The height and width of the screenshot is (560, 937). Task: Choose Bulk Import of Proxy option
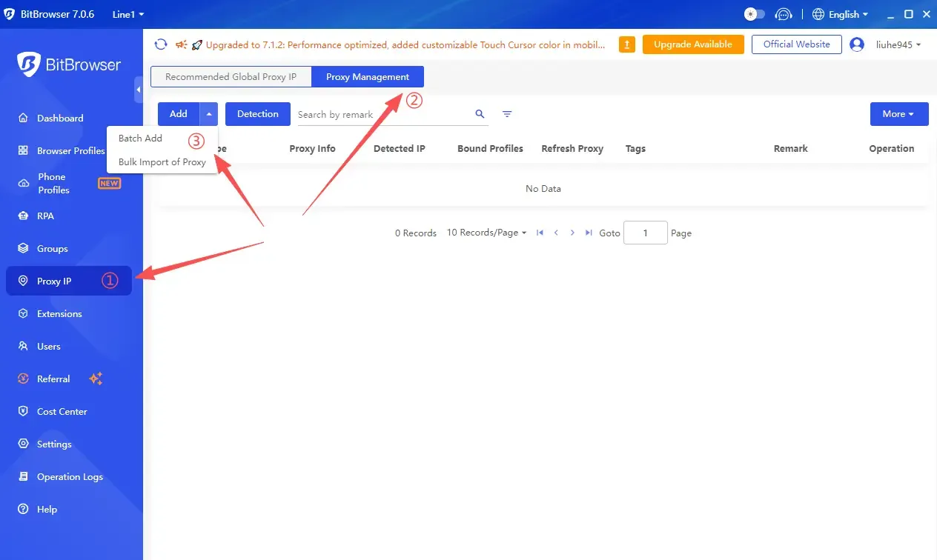(x=162, y=162)
